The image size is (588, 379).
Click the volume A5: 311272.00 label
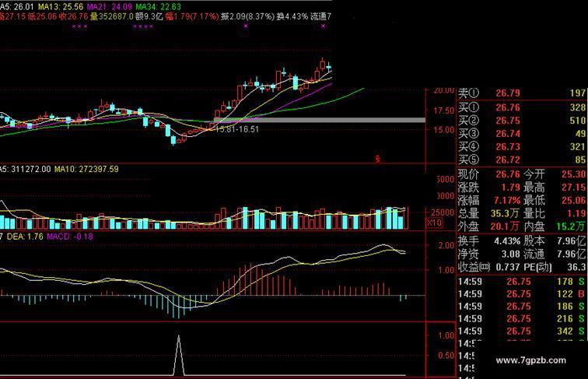25,169
